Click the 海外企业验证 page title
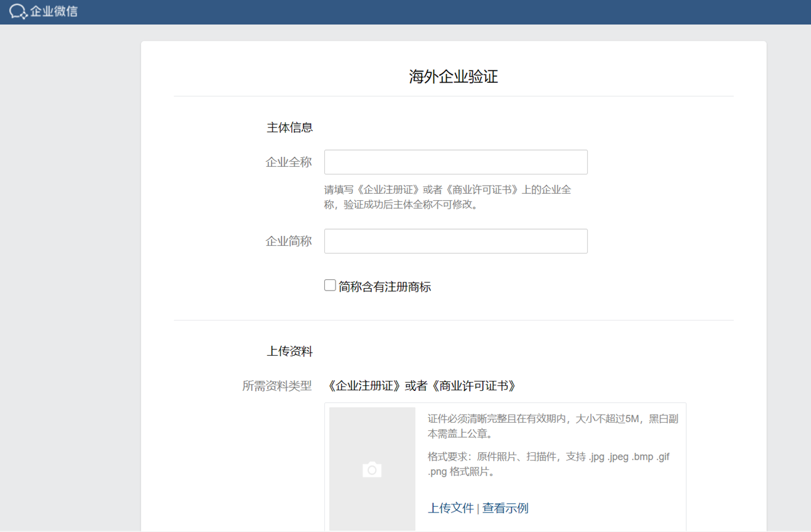Image resolution: width=811 pixels, height=532 pixels. coord(453,77)
